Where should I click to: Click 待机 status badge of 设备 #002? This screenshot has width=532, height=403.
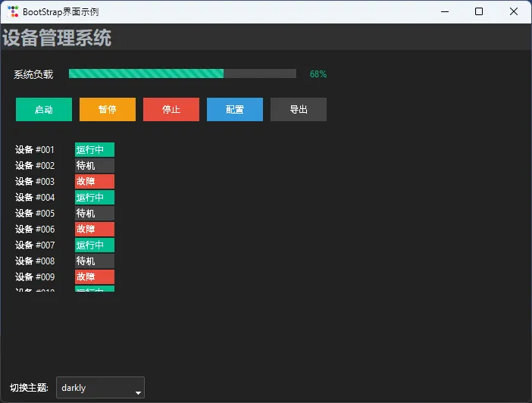tap(94, 166)
